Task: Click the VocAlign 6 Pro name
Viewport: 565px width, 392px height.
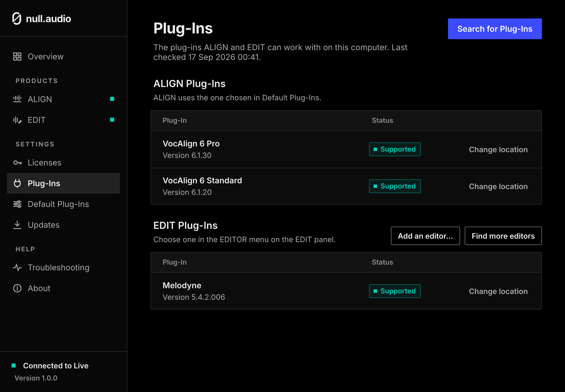Action: click(191, 144)
